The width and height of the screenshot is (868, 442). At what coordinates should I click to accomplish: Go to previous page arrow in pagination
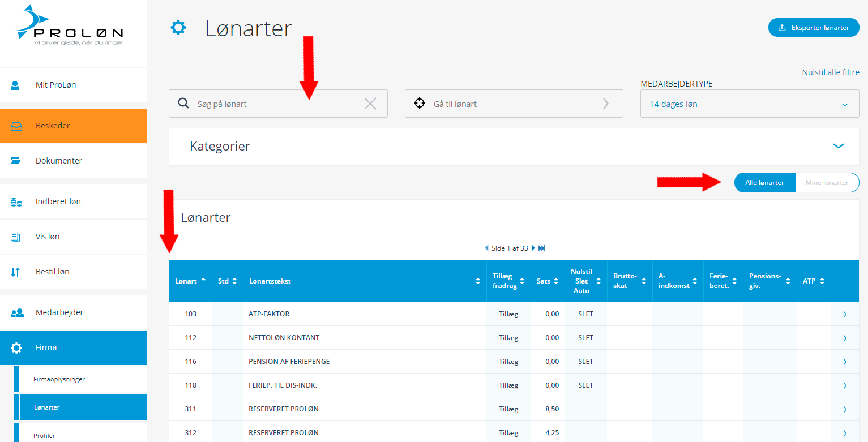(486, 248)
